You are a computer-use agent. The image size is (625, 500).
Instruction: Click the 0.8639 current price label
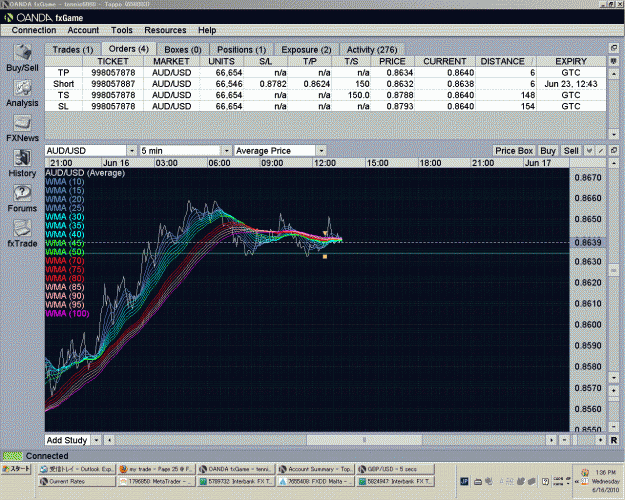[588, 242]
